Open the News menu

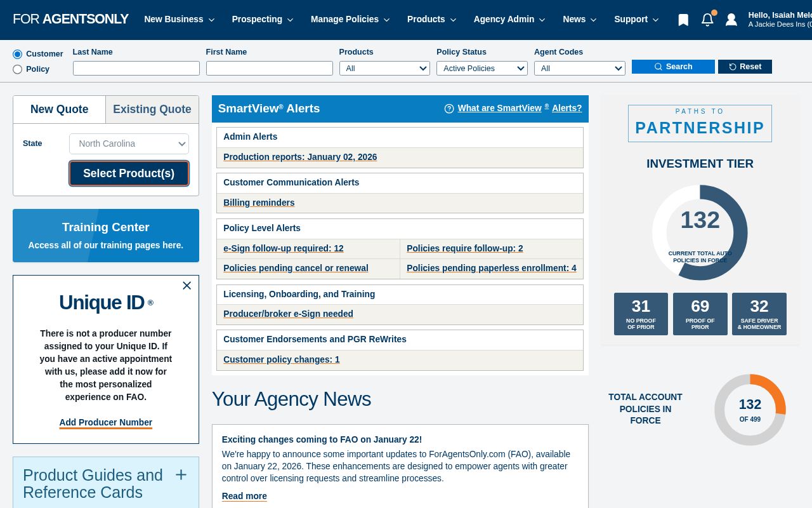coord(580,20)
